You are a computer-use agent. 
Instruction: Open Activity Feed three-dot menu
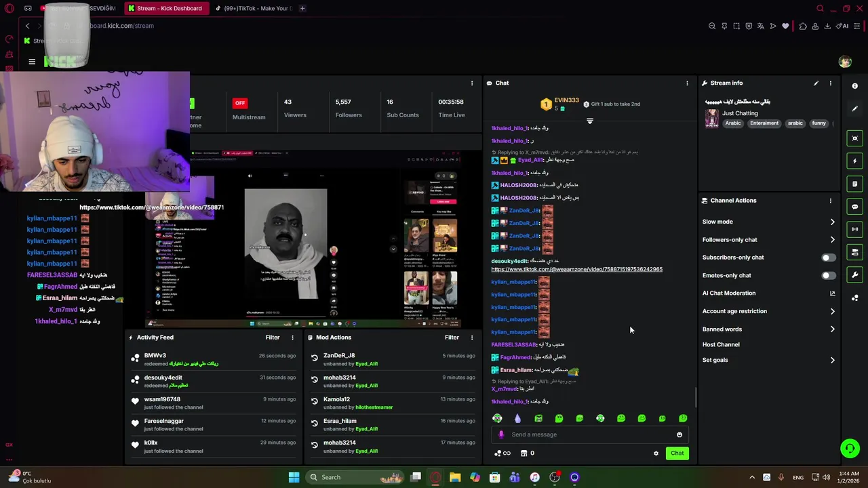coord(293,338)
